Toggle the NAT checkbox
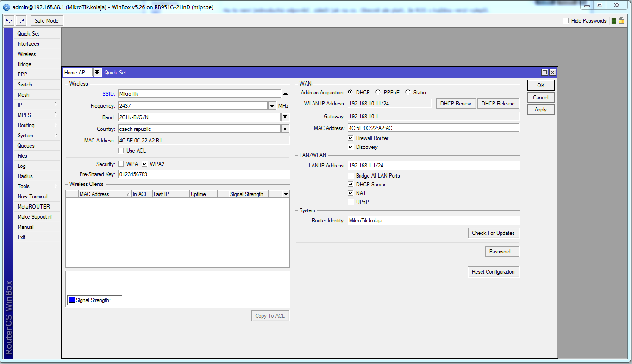This screenshot has width=632, height=364. click(x=350, y=193)
